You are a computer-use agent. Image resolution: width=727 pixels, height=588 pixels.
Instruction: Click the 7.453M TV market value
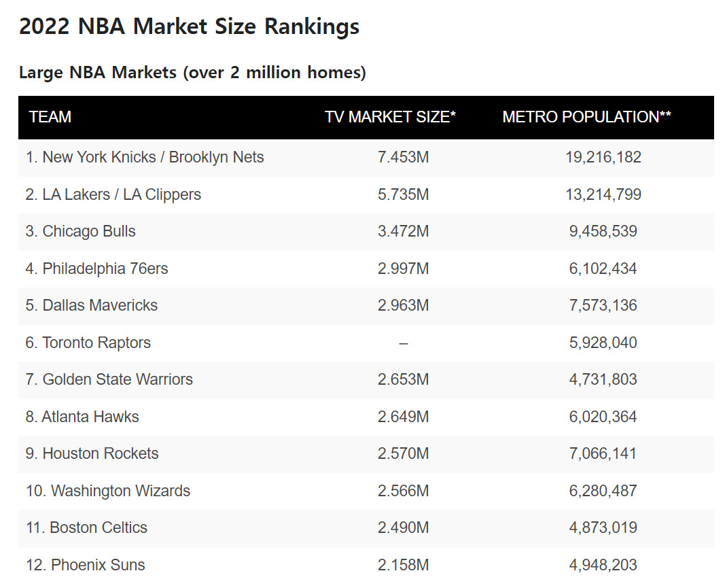click(404, 158)
